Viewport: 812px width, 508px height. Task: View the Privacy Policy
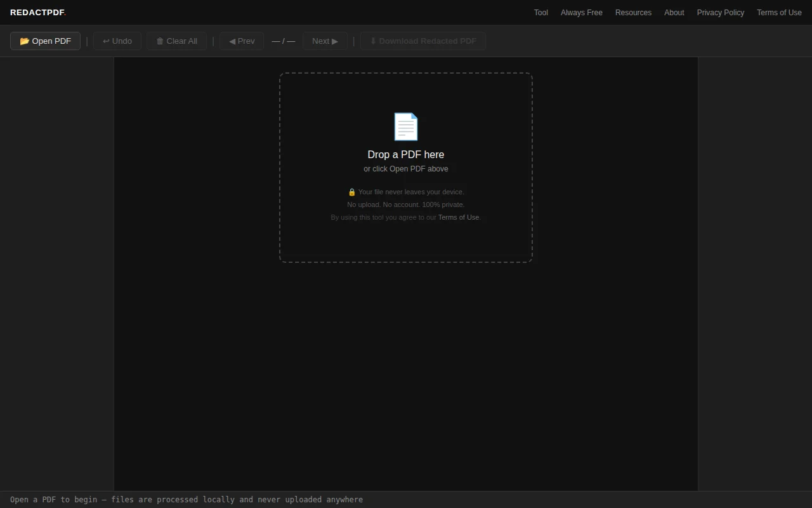pos(720,13)
